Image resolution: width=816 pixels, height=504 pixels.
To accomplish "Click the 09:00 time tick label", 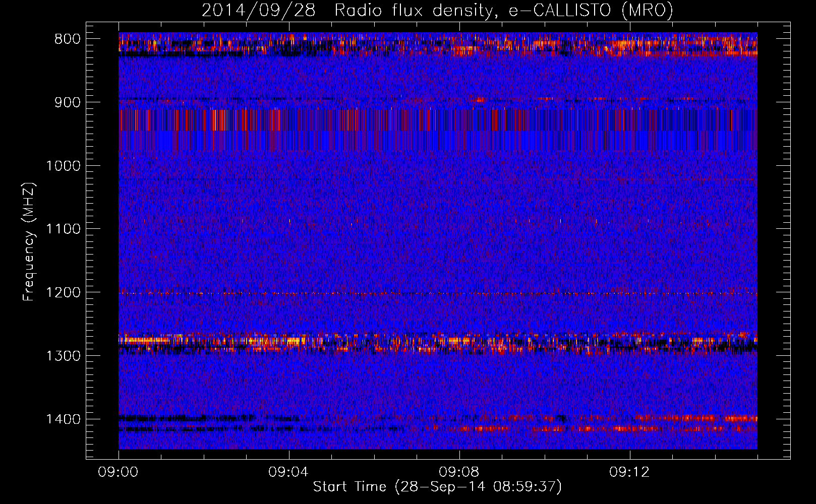I will point(119,472).
